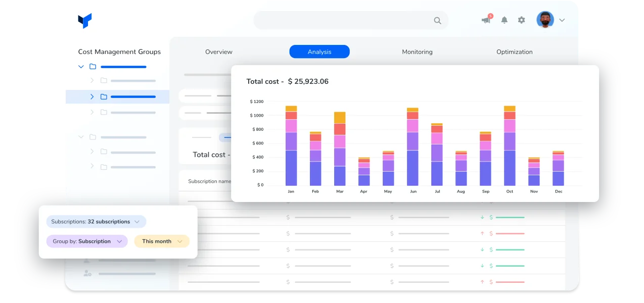Screen dimensions: 644x303
Task: Click inside the search input field
Action: pyautogui.click(x=344, y=21)
